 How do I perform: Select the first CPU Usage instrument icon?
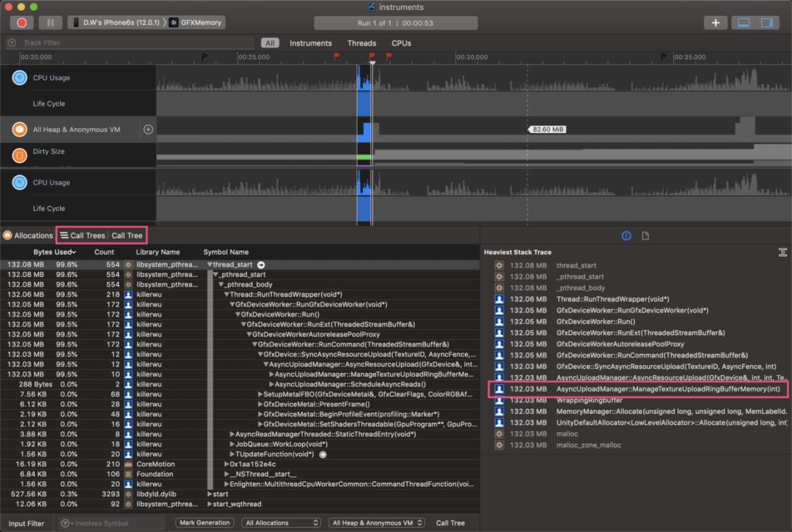[x=19, y=78]
